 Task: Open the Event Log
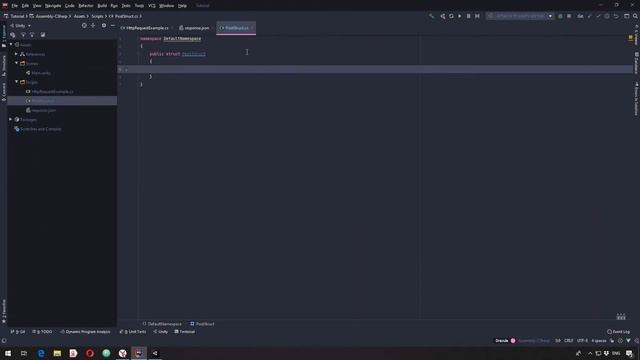(618, 332)
